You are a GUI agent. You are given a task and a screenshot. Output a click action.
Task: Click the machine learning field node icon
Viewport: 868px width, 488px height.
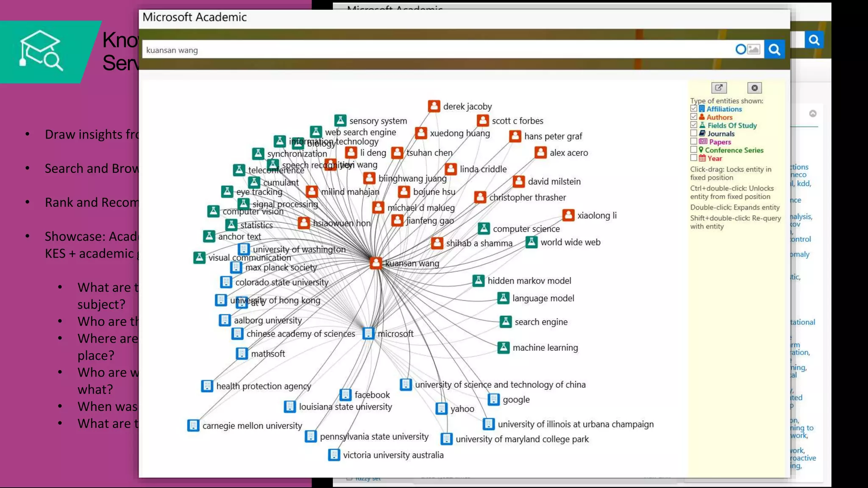point(503,347)
